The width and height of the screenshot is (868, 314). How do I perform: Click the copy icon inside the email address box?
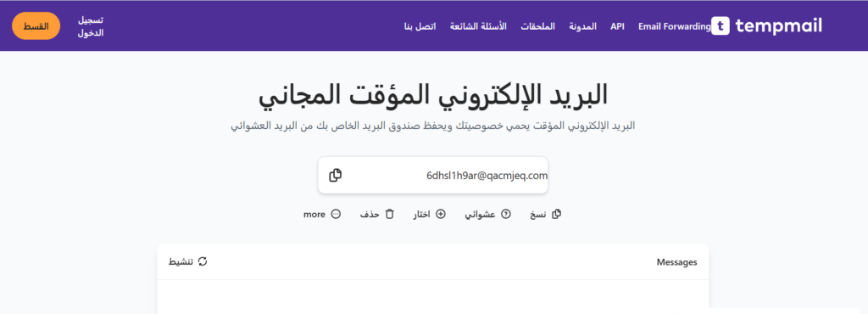coord(335,175)
